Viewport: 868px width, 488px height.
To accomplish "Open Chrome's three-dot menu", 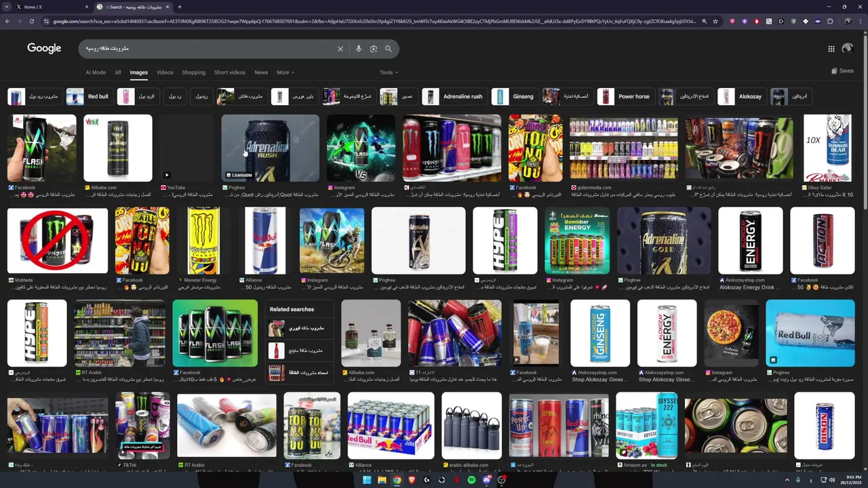I will click(860, 21).
